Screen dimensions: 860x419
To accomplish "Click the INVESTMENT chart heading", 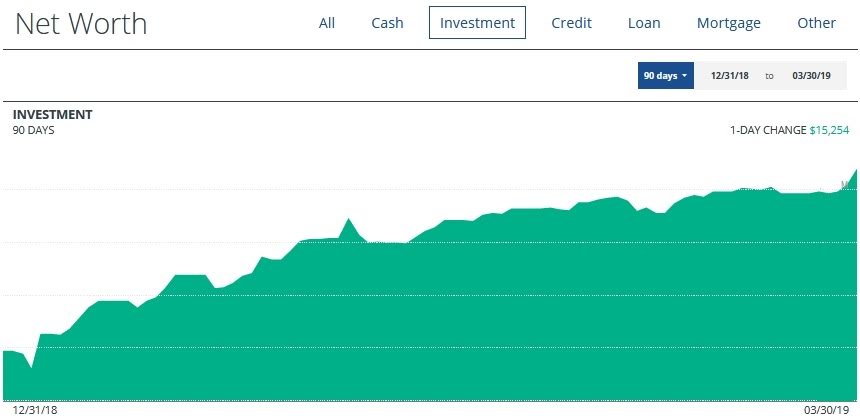I will (x=52, y=115).
